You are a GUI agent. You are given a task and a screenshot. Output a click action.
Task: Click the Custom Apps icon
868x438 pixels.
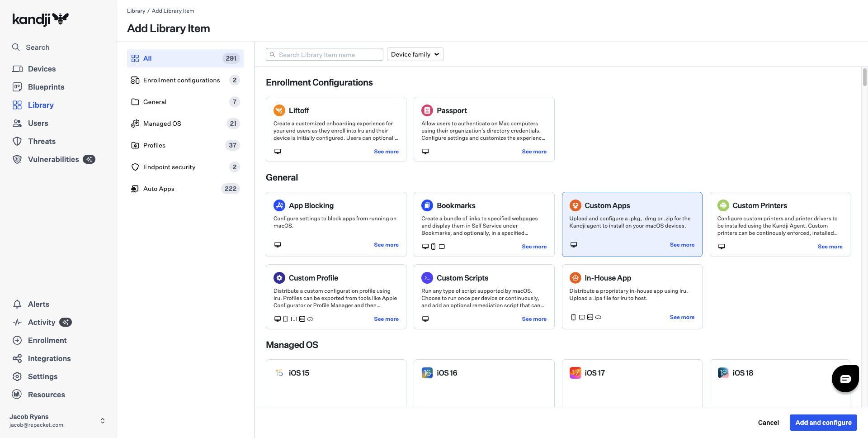pos(575,205)
